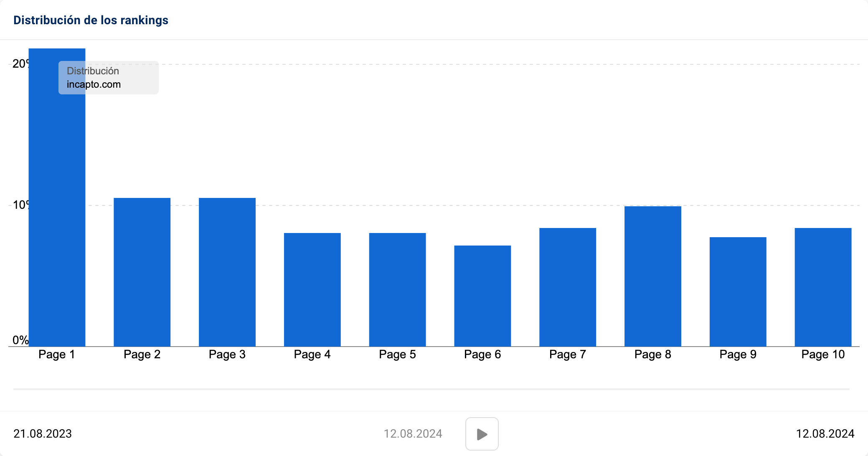Click the Page 10 axis label
Image resolution: width=868 pixels, height=456 pixels.
823,355
